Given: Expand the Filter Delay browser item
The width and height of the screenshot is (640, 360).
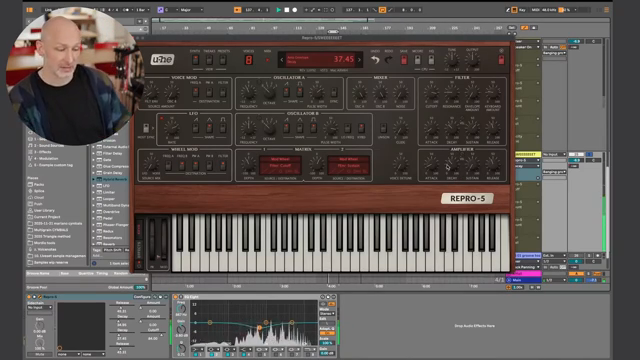Looking at the screenshot, I should 93,153.
